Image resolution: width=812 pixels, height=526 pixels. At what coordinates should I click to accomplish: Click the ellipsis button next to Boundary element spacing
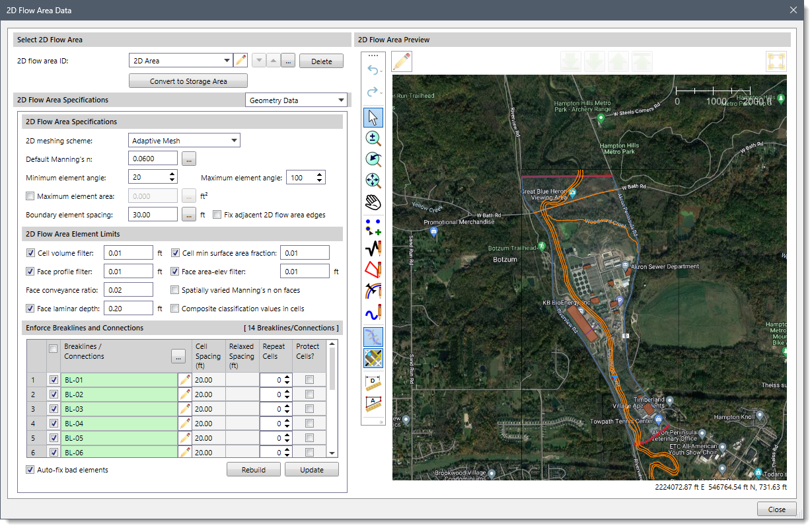point(189,215)
